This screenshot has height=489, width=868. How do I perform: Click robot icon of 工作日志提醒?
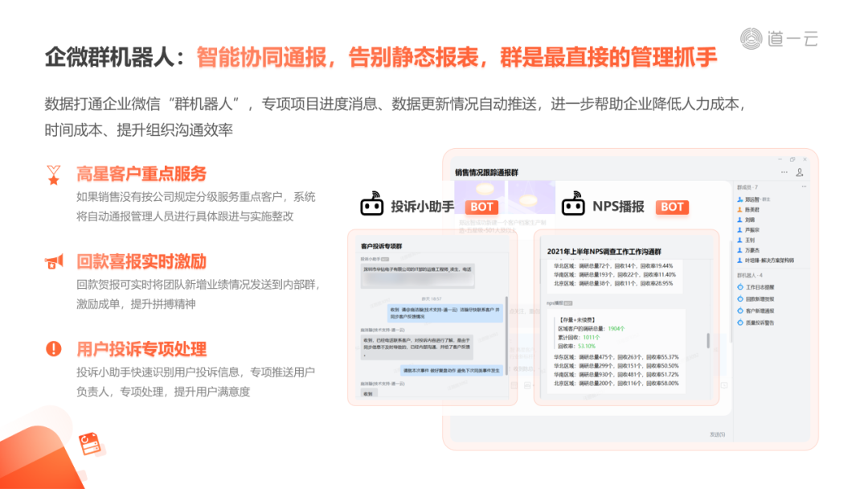pyautogui.click(x=740, y=287)
